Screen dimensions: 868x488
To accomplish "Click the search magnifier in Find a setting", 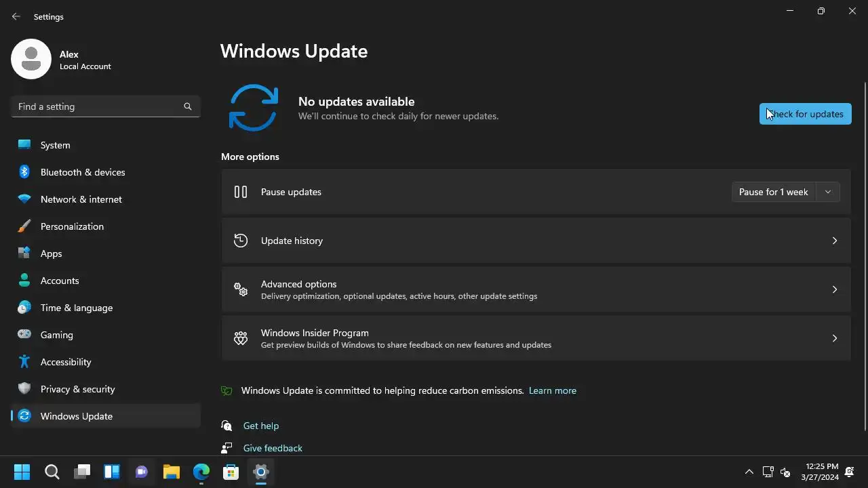I will tap(188, 106).
